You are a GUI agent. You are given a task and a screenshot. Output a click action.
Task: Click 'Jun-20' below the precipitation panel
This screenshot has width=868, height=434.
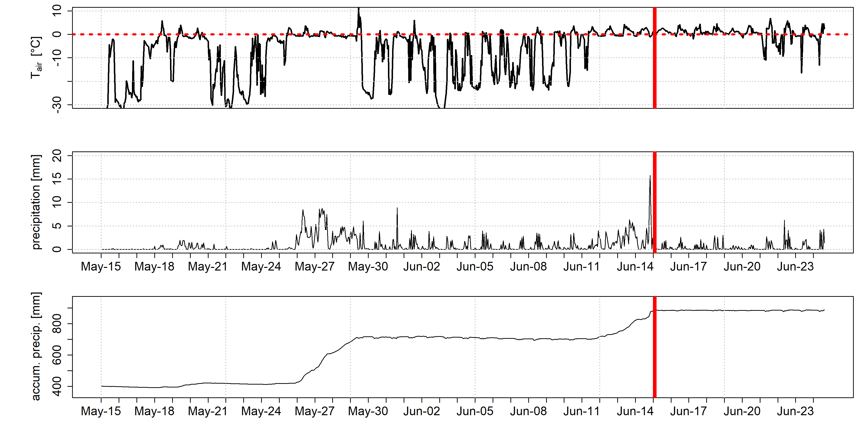coord(742,266)
